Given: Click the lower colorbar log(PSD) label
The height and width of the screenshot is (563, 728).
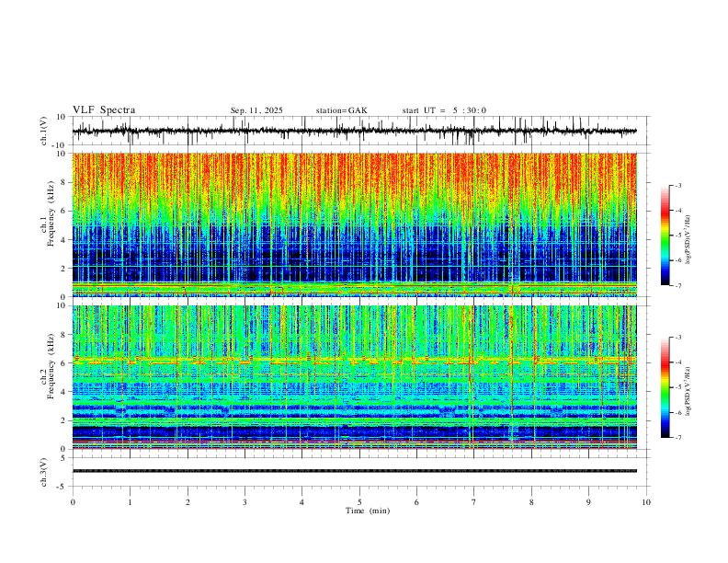Looking at the screenshot, I should pyautogui.click(x=688, y=391).
